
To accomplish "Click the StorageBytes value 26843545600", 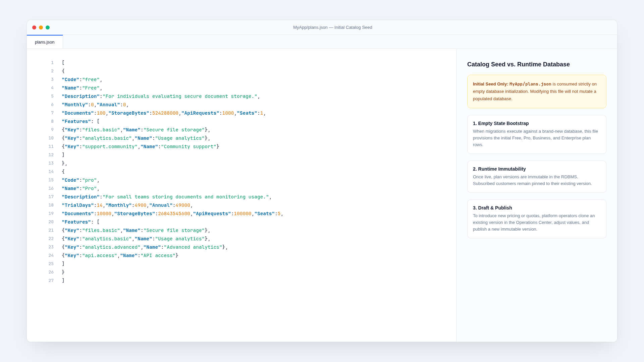I will pyautogui.click(x=174, y=214).
